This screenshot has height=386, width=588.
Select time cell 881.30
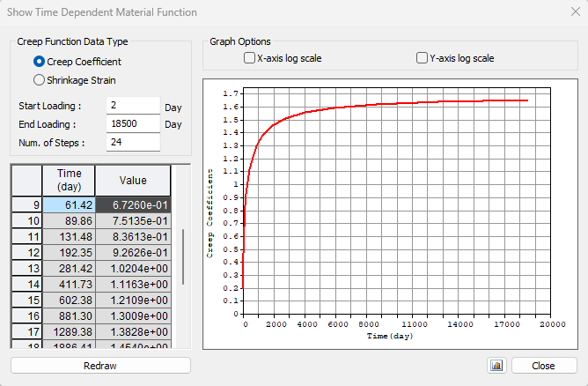pyautogui.click(x=69, y=315)
